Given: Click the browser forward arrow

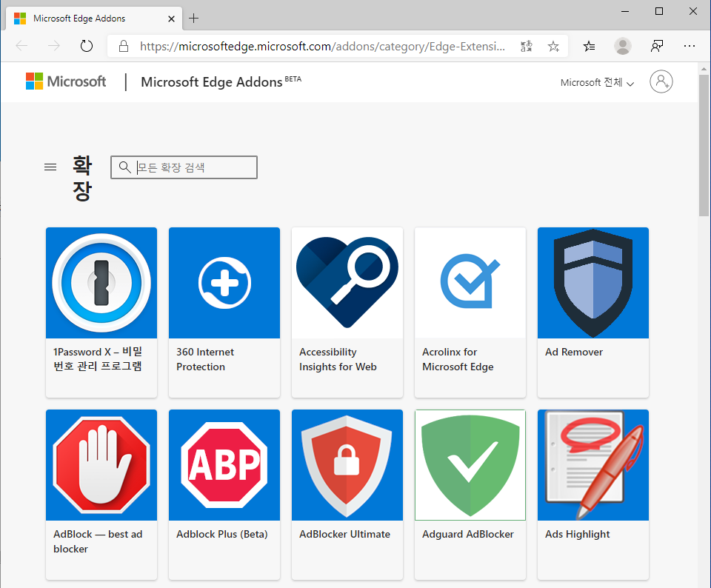Looking at the screenshot, I should click(54, 46).
